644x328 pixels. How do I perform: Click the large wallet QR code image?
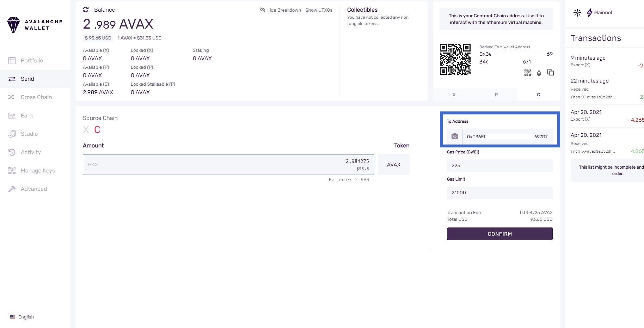[x=455, y=59]
